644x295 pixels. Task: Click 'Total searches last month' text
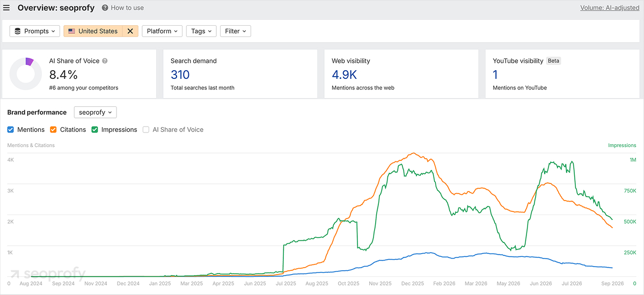pos(202,87)
